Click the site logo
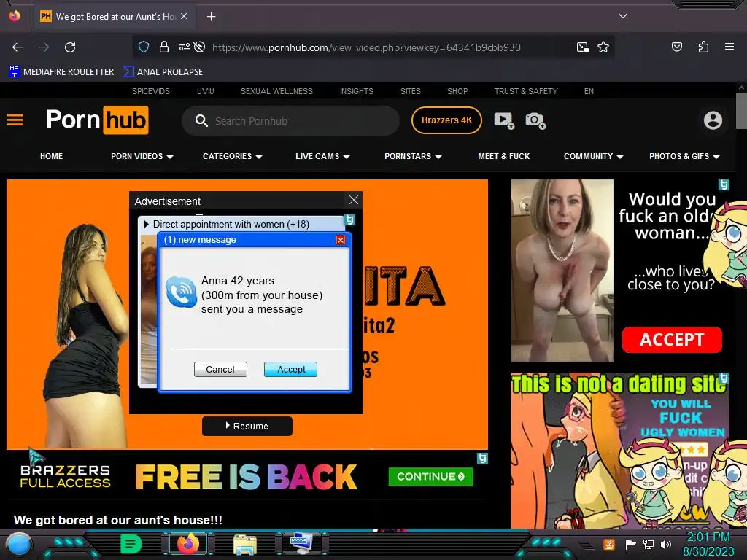Viewport: 747px width, 560px height. (98, 120)
